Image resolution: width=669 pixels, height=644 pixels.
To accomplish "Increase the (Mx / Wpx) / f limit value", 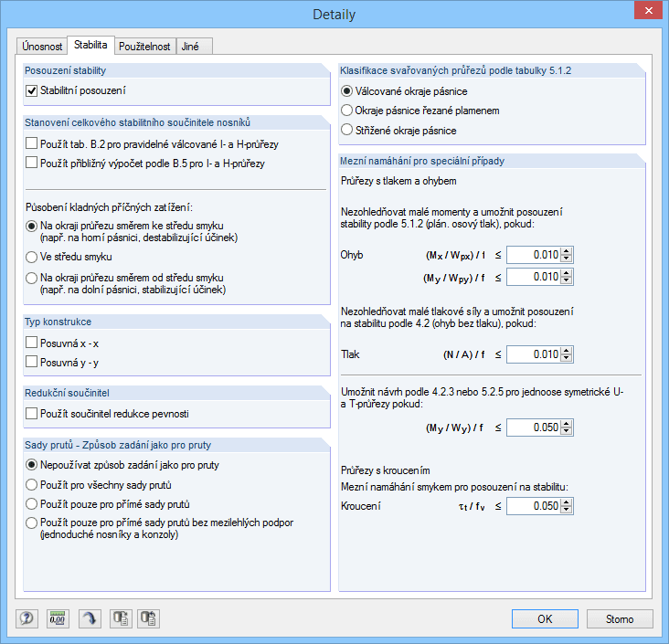I will [x=566, y=251].
